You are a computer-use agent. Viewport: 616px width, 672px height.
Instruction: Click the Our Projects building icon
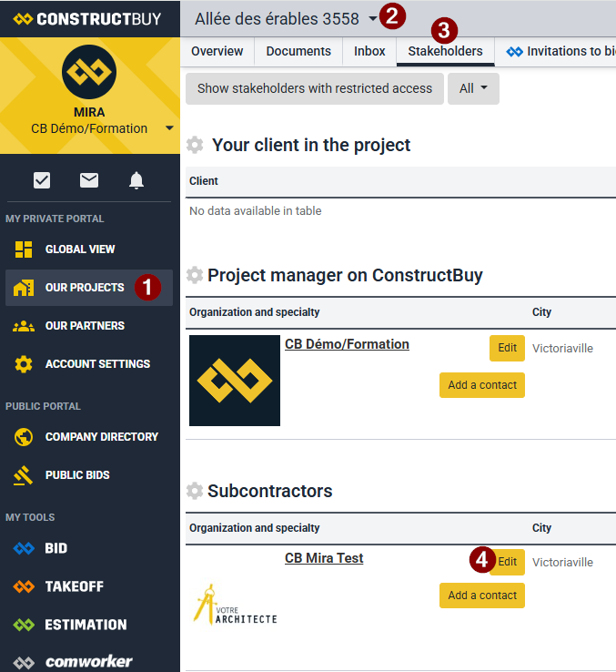[x=24, y=288]
